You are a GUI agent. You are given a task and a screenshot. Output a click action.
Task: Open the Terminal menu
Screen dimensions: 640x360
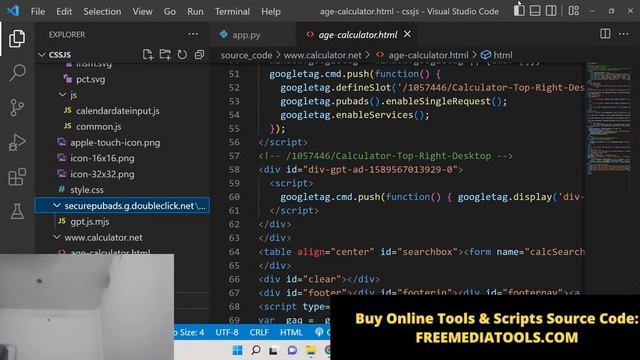point(232,11)
